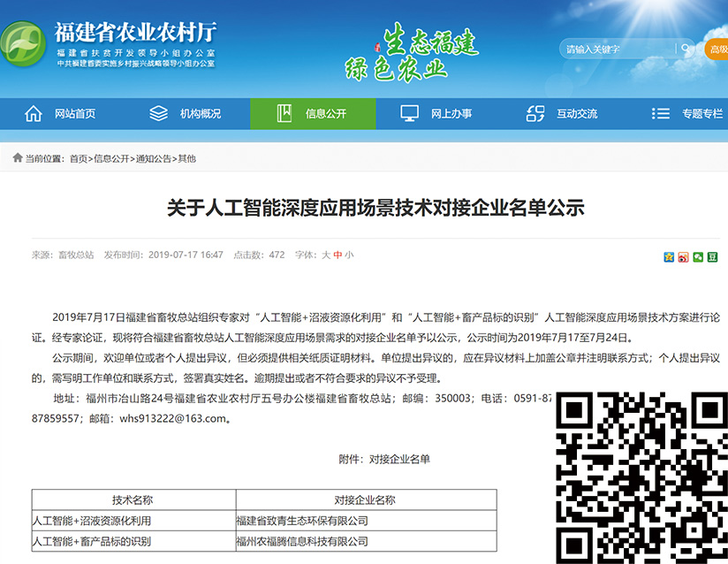This screenshot has width=728, height=564.
Task: Click the search magnifier icon
Action: click(x=686, y=49)
